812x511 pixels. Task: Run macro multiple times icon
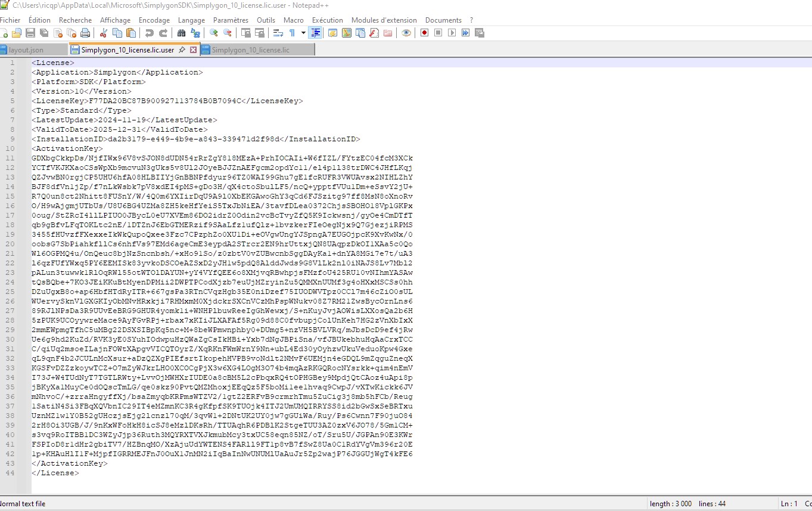465,33
